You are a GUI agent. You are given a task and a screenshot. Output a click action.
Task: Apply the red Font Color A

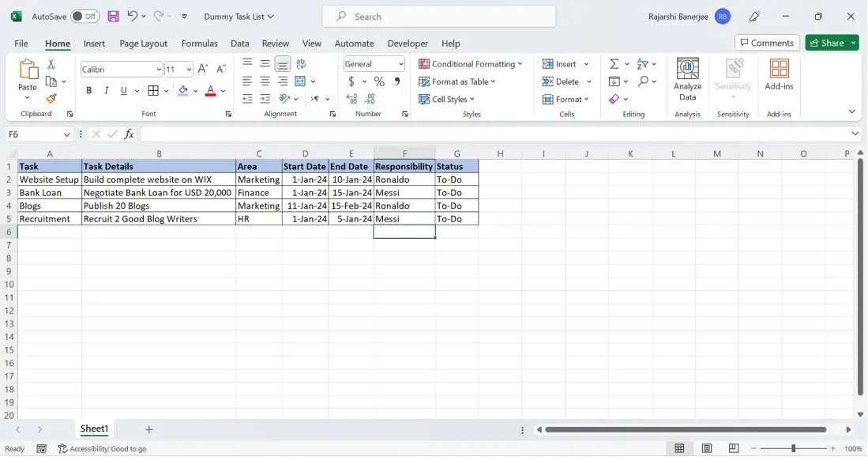[210, 90]
